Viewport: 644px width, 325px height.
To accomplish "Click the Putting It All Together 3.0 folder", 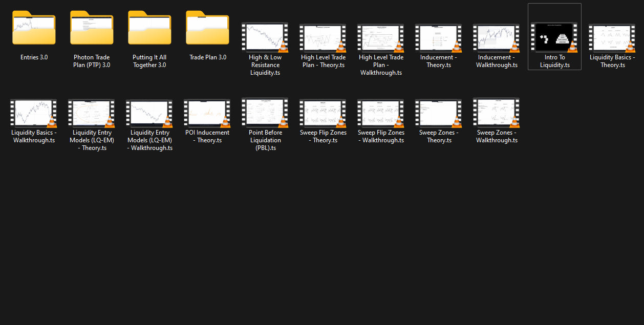I will [x=149, y=29].
